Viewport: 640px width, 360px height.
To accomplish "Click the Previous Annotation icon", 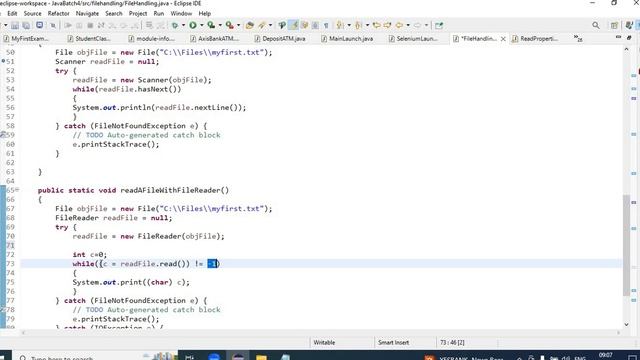I will [x=358, y=25].
